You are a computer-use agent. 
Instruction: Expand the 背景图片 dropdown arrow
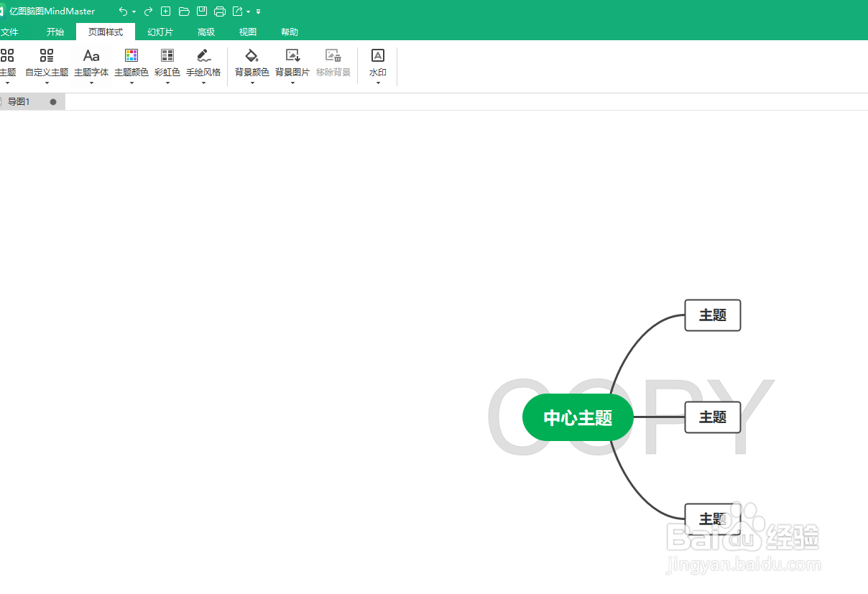(x=292, y=83)
